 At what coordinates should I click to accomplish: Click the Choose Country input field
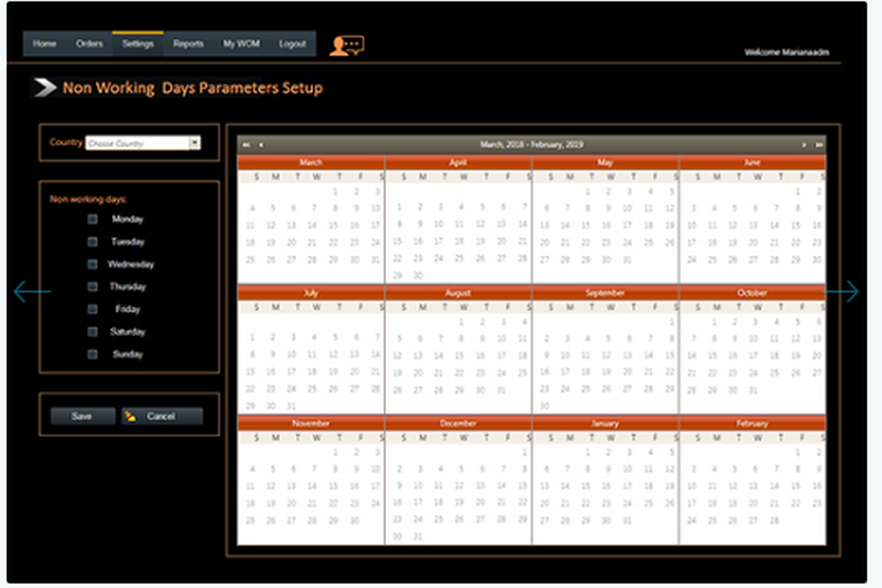click(138, 144)
